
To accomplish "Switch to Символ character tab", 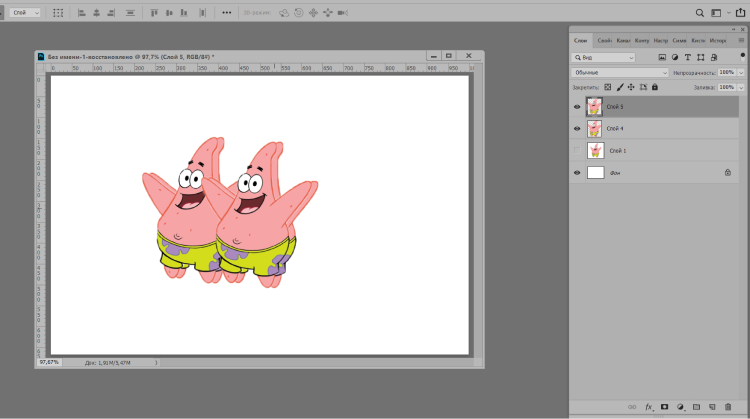I will [679, 41].
